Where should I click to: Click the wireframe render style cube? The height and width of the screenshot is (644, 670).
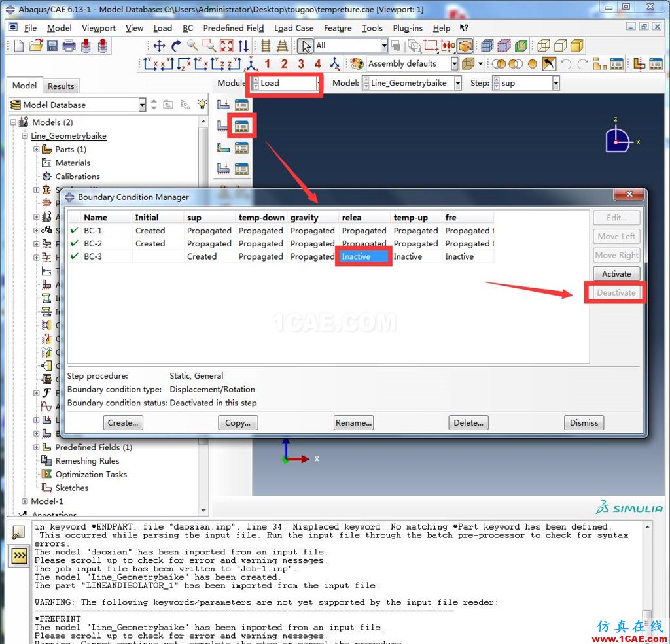click(x=544, y=45)
